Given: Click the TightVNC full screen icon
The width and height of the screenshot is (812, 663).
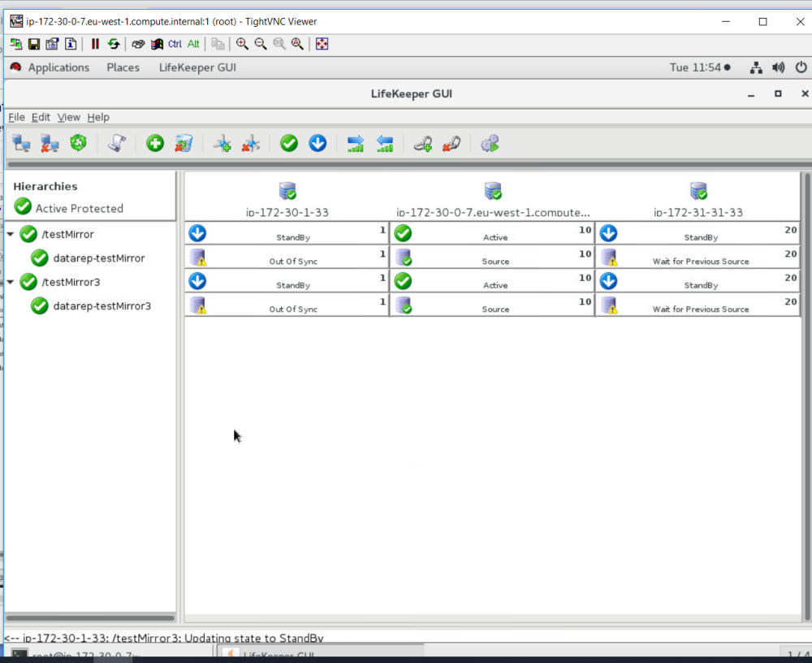Looking at the screenshot, I should coord(322,44).
